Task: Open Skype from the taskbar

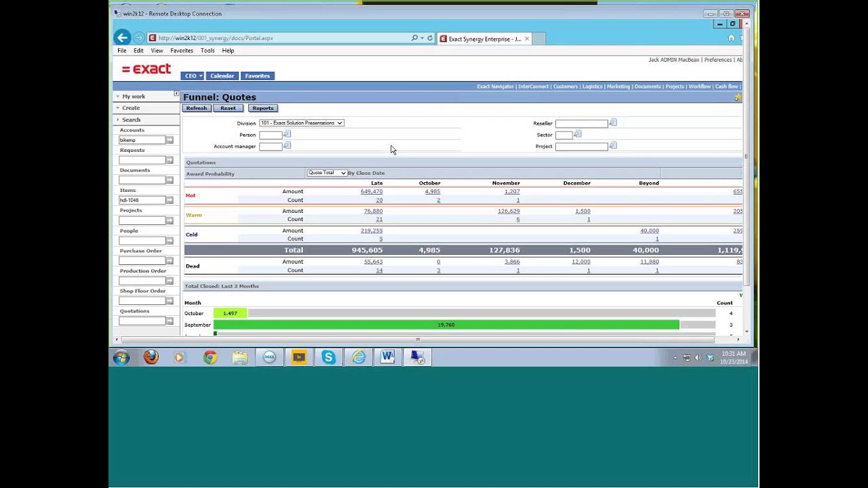Action: tap(328, 357)
